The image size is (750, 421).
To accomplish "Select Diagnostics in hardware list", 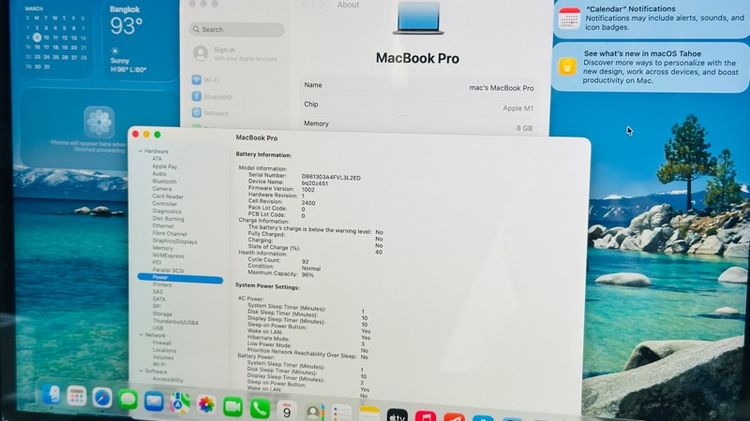I will [167, 211].
